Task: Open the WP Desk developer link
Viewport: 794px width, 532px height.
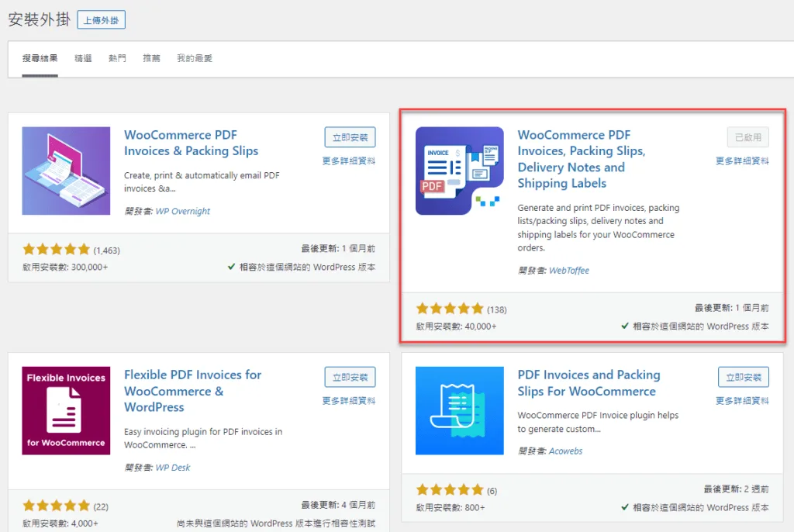Action: (x=173, y=468)
